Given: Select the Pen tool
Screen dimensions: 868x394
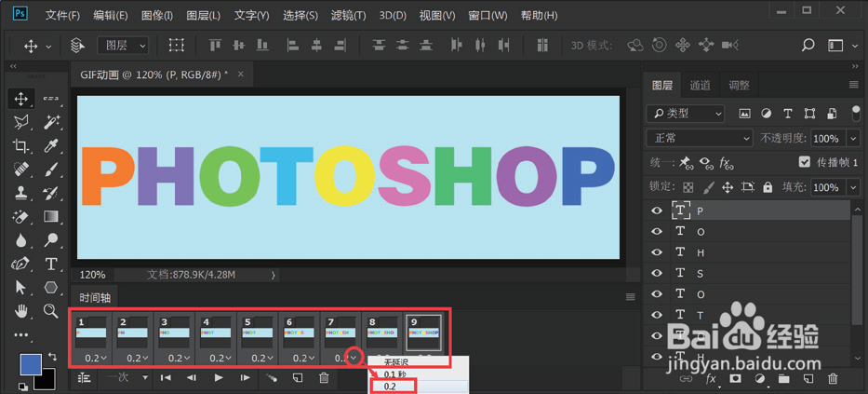Looking at the screenshot, I should click(21, 264).
